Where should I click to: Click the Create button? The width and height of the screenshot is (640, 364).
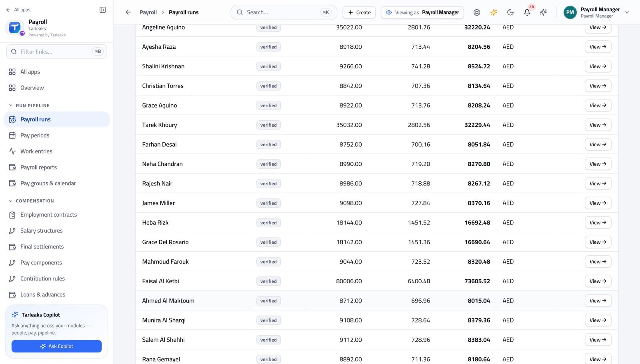(x=359, y=12)
